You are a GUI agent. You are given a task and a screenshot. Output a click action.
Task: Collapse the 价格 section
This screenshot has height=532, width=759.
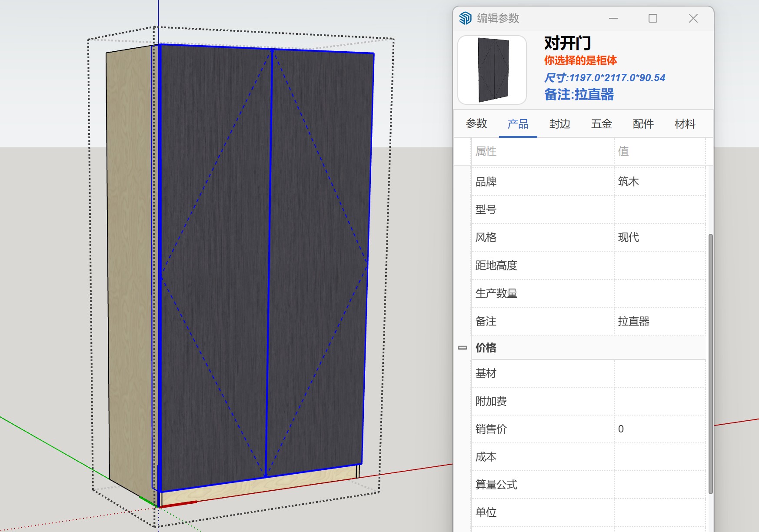tap(462, 348)
